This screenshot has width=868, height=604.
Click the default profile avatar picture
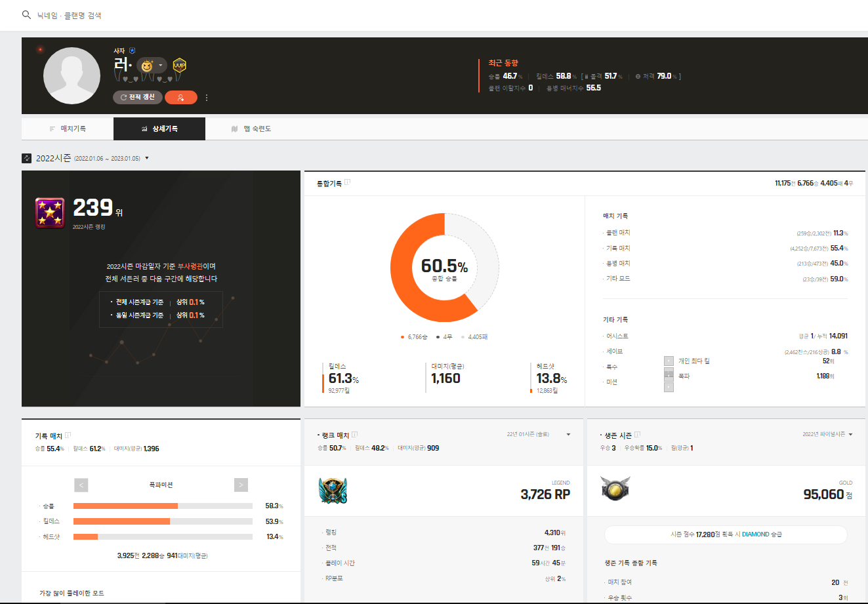(x=72, y=75)
